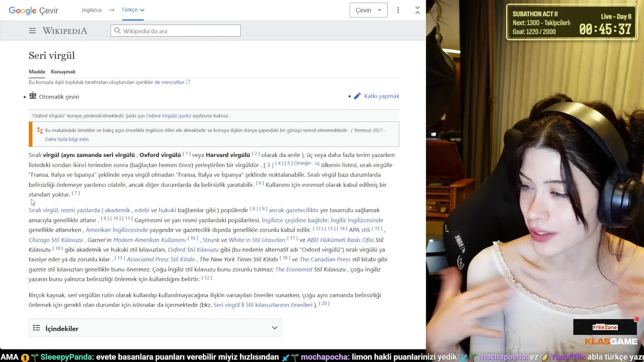Click the Katkı yapmak pencil icon

coord(357,96)
